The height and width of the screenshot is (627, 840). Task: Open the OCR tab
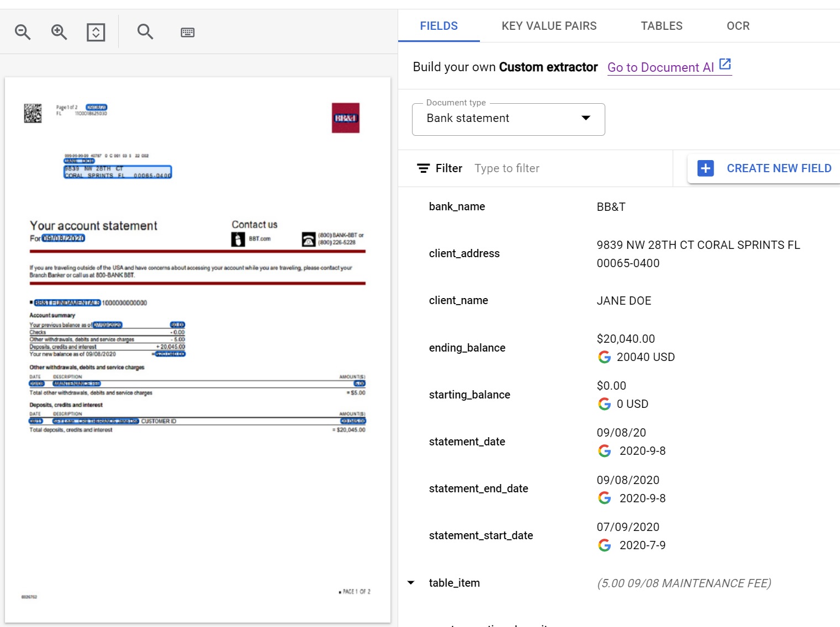point(738,26)
